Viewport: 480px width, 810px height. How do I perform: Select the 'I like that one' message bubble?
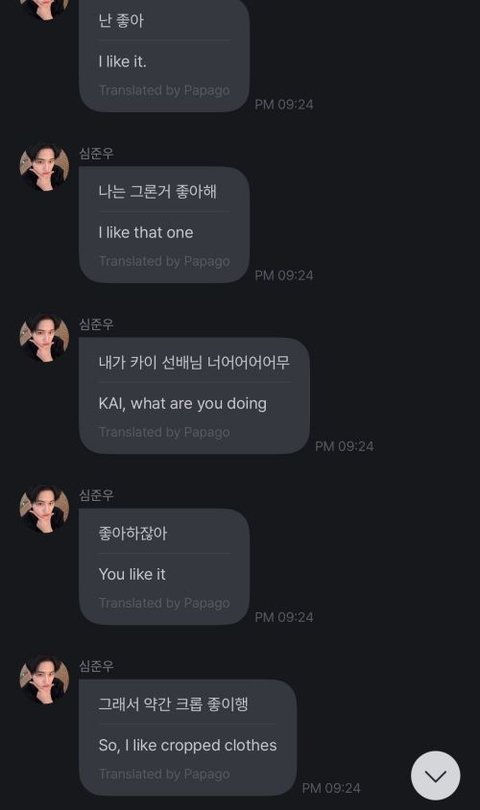click(164, 225)
